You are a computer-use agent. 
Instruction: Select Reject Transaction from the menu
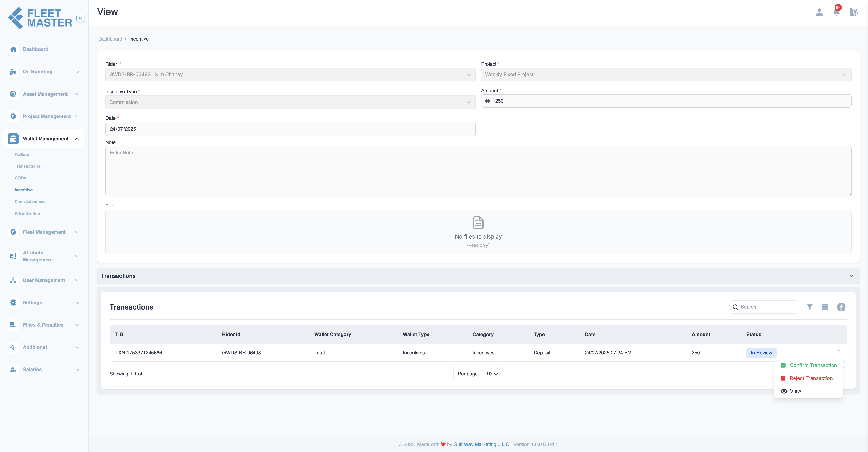pyautogui.click(x=808, y=378)
